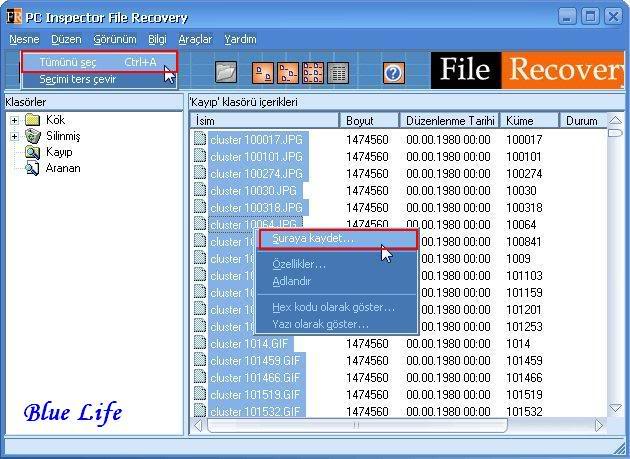Choose Şuraya kaydet in context menu

coord(338,239)
